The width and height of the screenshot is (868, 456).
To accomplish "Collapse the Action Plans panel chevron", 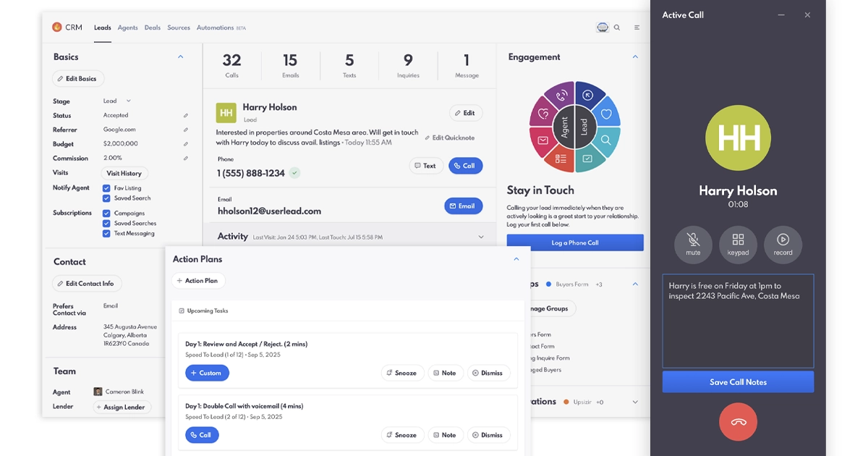I will (x=516, y=259).
